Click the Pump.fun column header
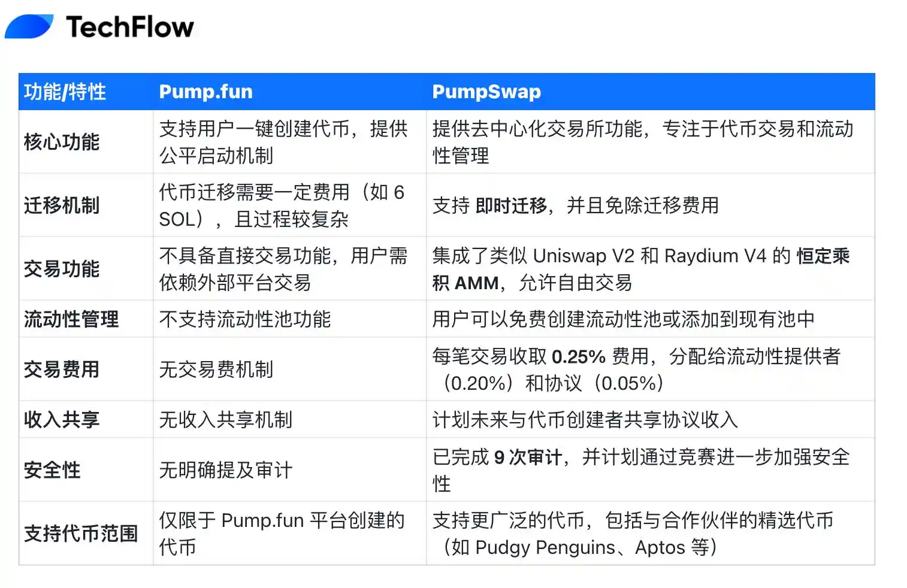907x588 pixels. click(x=205, y=92)
